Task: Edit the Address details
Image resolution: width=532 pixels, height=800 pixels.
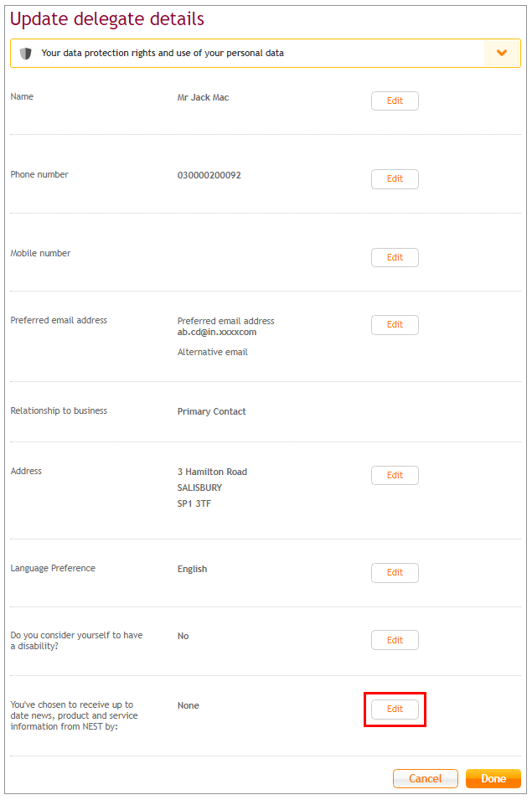Action: [395, 476]
